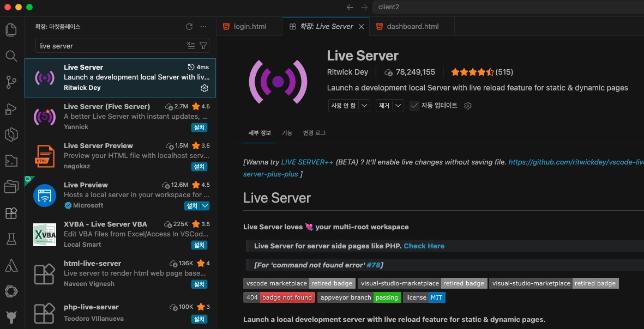644x329 pixels.
Task: Open the star rating (515) reviews
Action: (482, 72)
